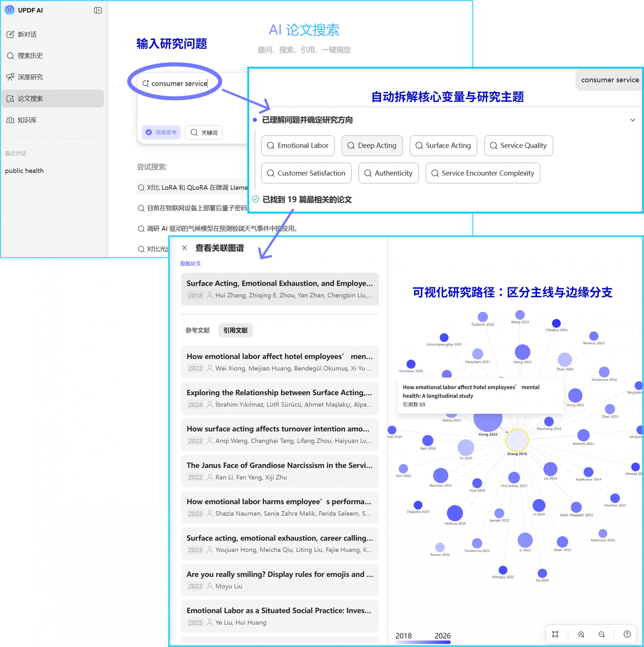The image size is (644, 647).
Task: Select the Yikilmaz 2024 graph node
Action: pyautogui.click(x=455, y=513)
